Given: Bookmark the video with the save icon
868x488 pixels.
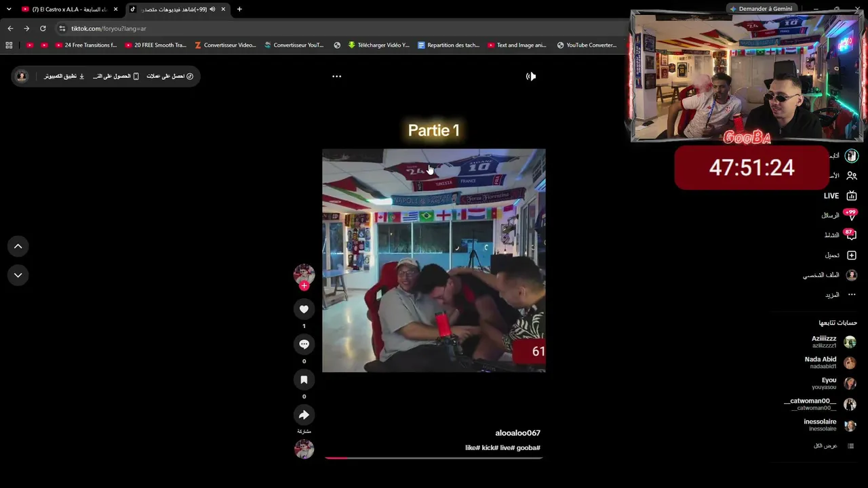Looking at the screenshot, I should (304, 380).
